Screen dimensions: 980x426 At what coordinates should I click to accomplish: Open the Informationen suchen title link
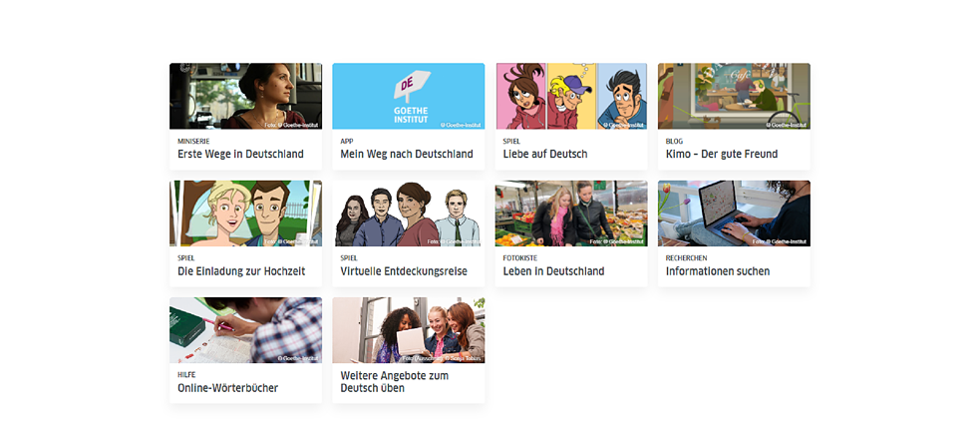coord(718,271)
